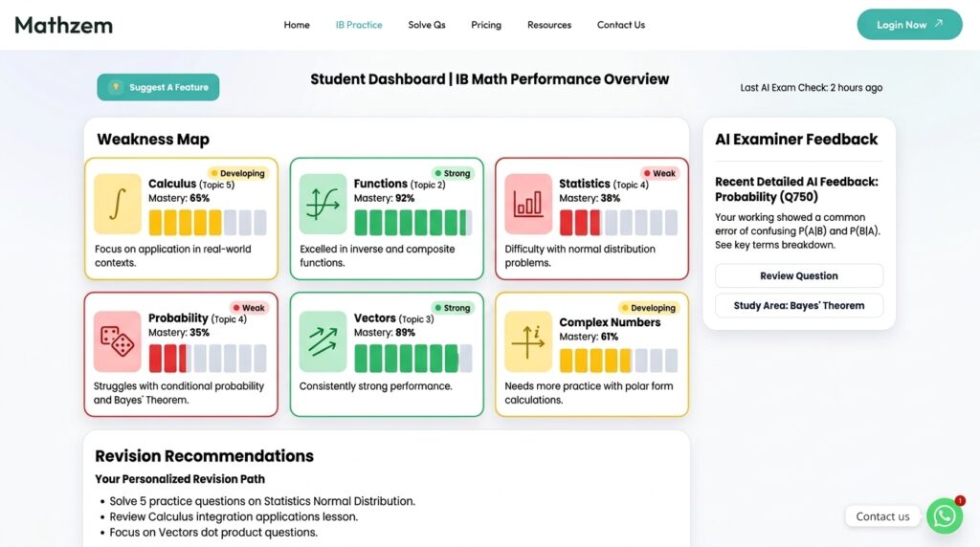Click the lightbulb icon in Suggest A Feature
Screen dimensions: 980x547
[x=116, y=87]
